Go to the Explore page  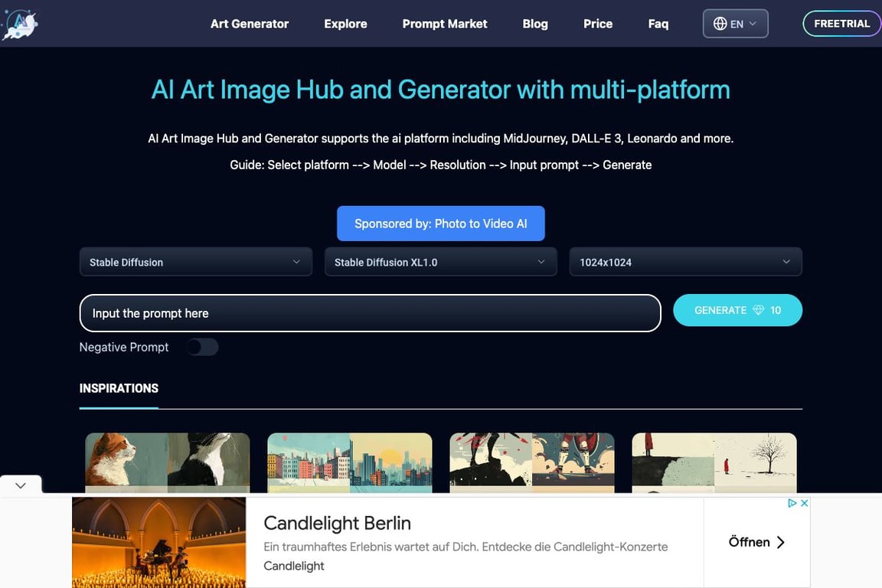tap(345, 24)
